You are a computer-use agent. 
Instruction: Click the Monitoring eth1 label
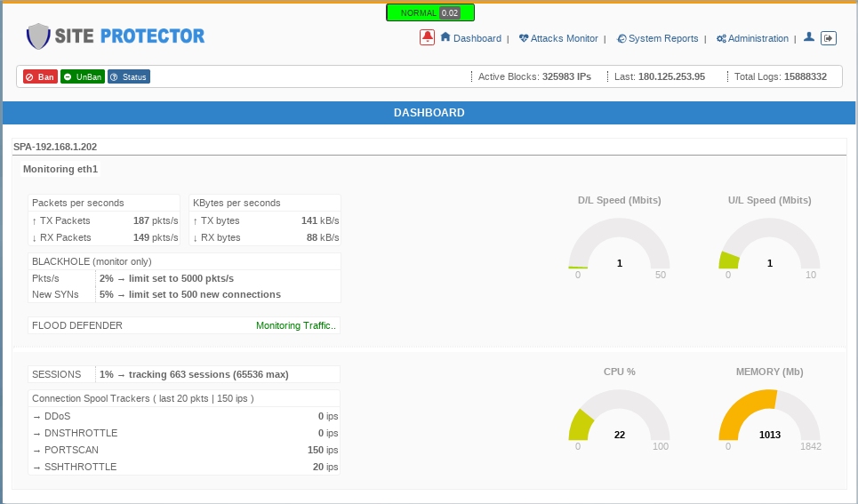[60, 169]
